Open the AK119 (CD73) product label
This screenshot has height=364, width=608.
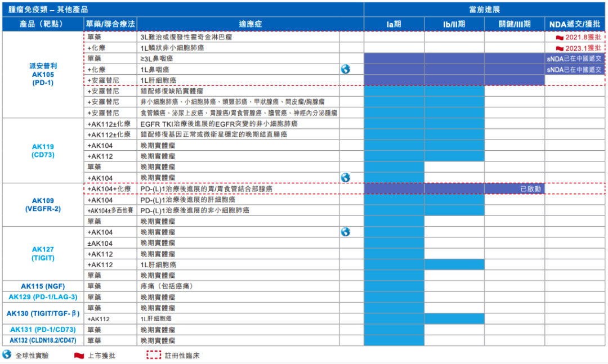(43, 151)
